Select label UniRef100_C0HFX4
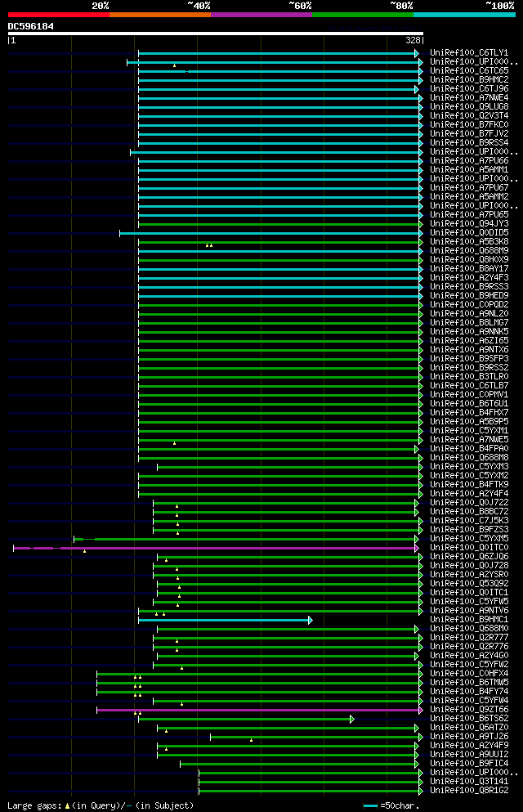 469,674
